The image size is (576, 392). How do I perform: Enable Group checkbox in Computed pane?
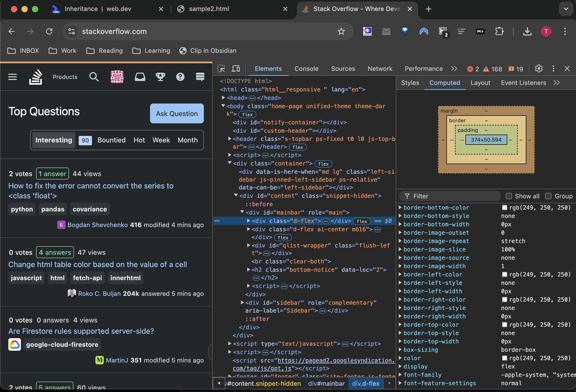tap(548, 196)
